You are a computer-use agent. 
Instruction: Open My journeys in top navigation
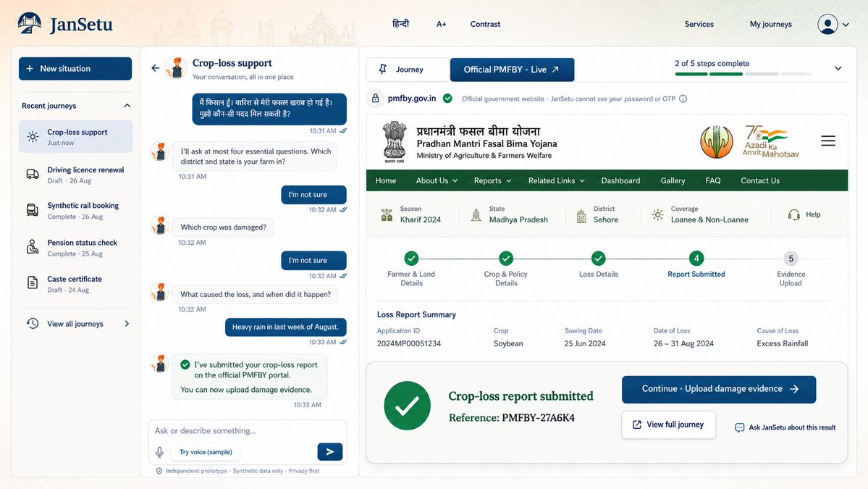click(770, 24)
